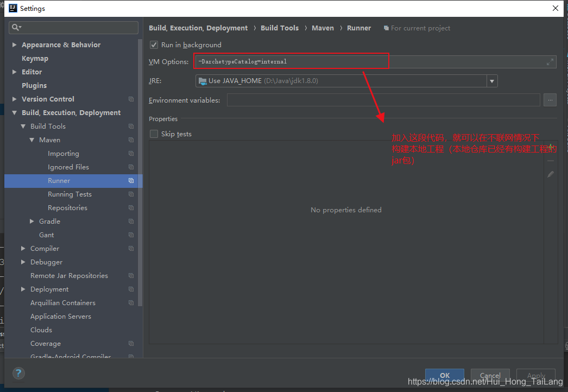Collapse the Build Tools node
The width and height of the screenshot is (568, 392).
coord(23,126)
